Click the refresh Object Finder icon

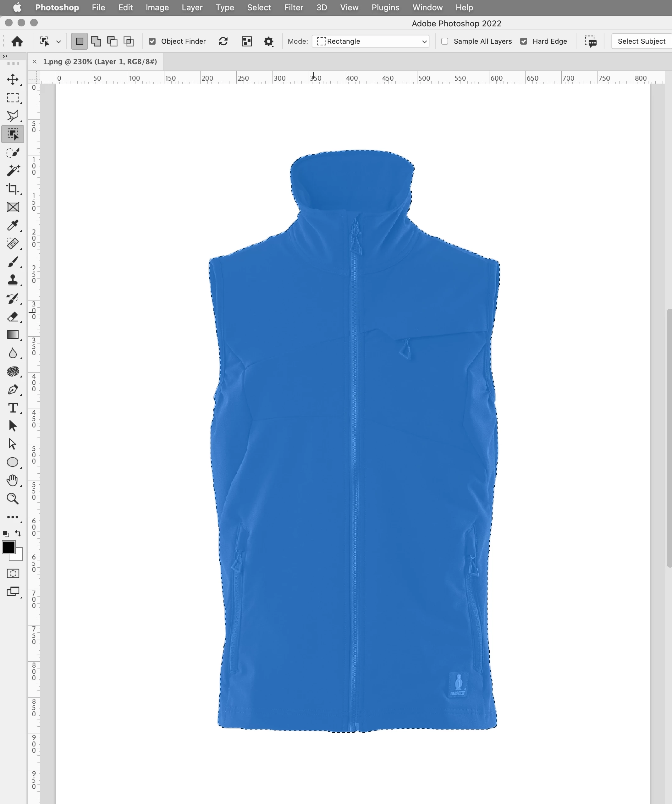pyautogui.click(x=223, y=41)
